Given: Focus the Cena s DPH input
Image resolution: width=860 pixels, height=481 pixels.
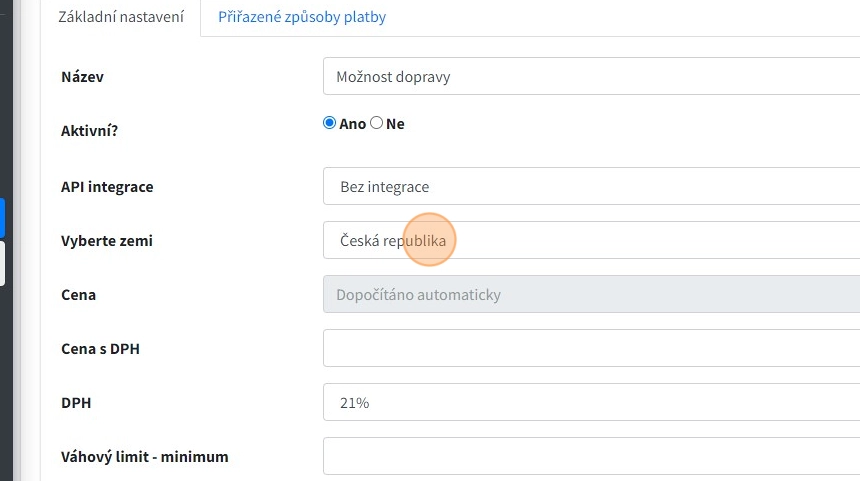Looking at the screenshot, I should 590,348.
